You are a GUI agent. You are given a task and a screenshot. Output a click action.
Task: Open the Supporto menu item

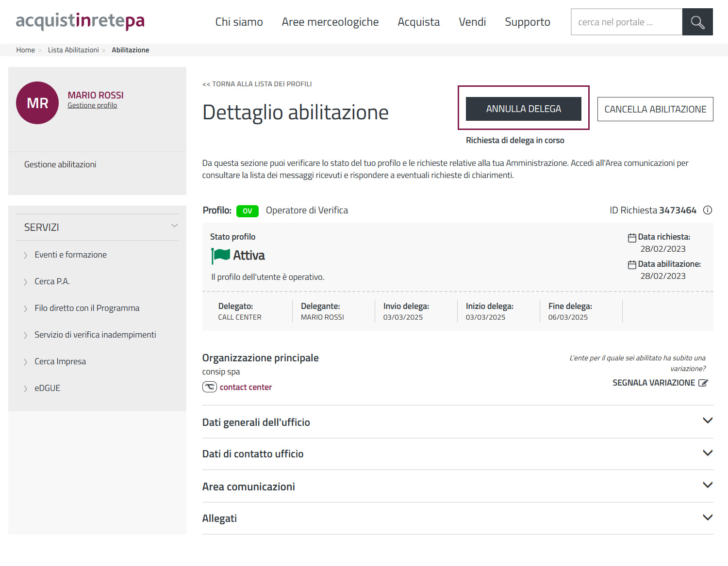click(x=527, y=22)
